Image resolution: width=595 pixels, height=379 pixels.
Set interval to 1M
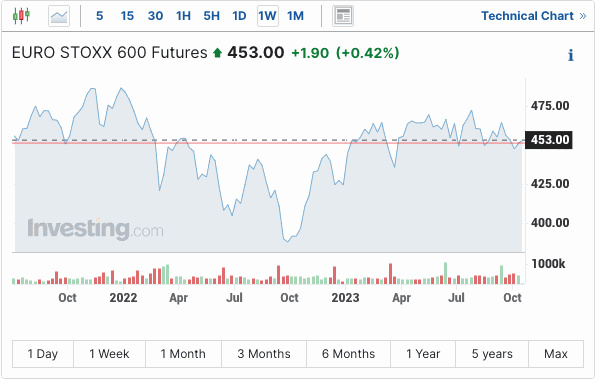click(x=295, y=16)
